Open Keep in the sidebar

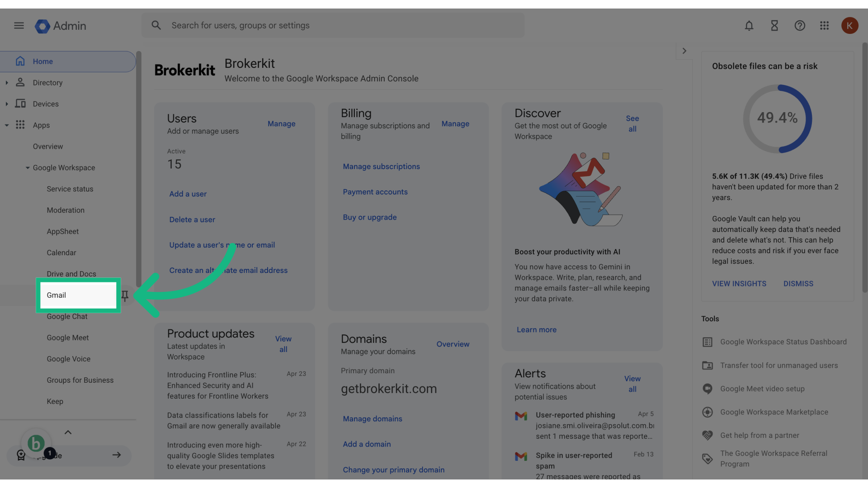[x=55, y=401]
